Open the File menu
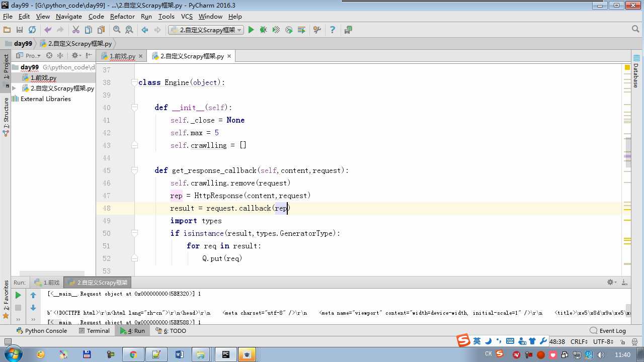Screen dimensions: 644x362 [x=8, y=16]
